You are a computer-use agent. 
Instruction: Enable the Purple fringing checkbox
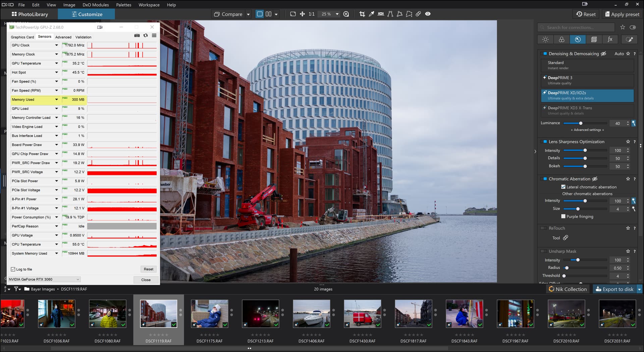coord(563,217)
